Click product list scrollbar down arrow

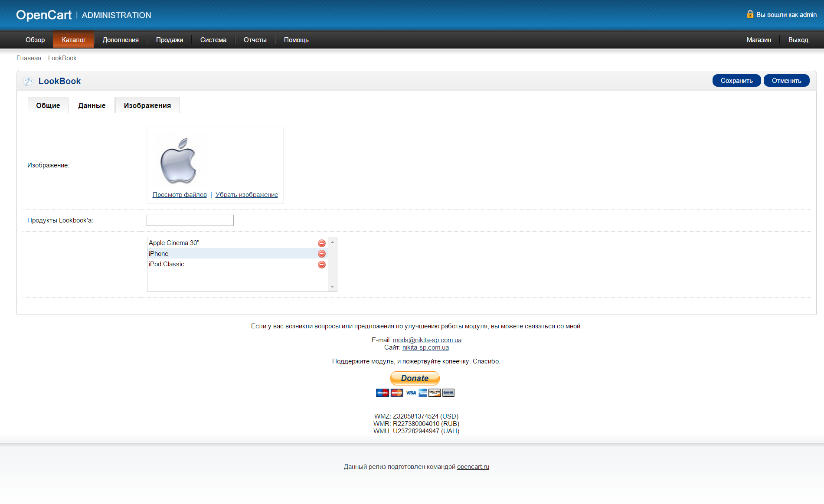(x=333, y=287)
